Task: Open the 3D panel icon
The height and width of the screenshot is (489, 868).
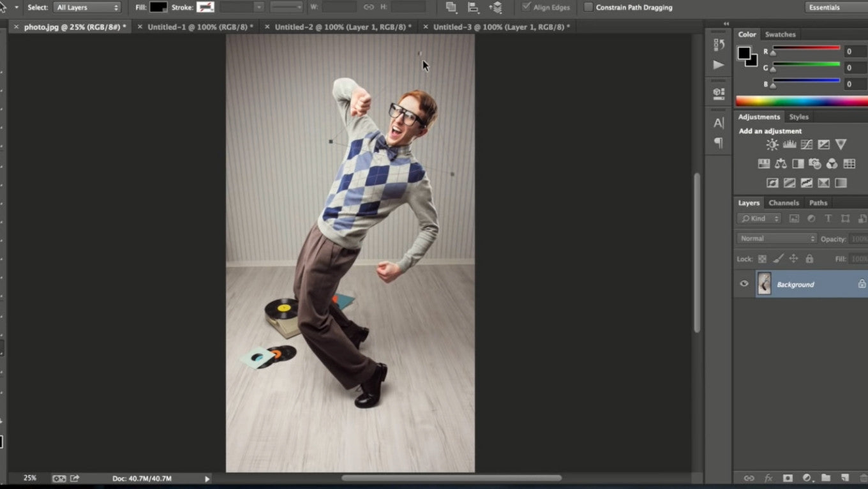Action: [x=719, y=93]
